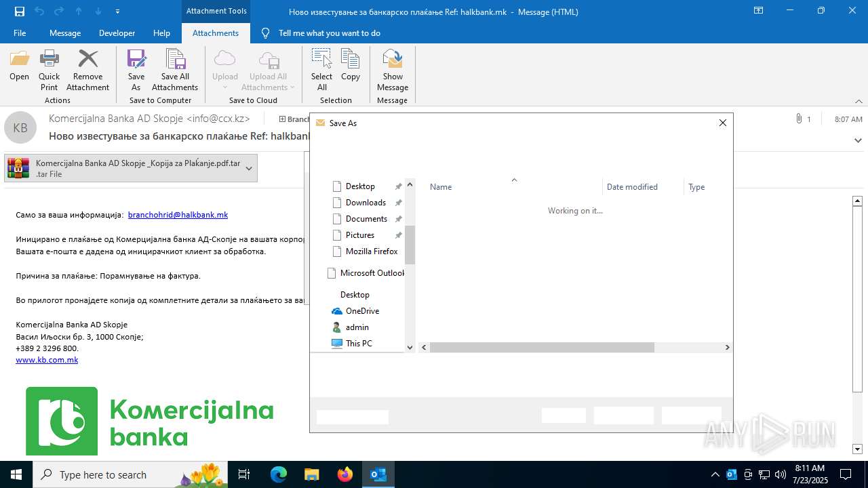
Task: Select Downloads in Save As pane
Action: tap(366, 203)
